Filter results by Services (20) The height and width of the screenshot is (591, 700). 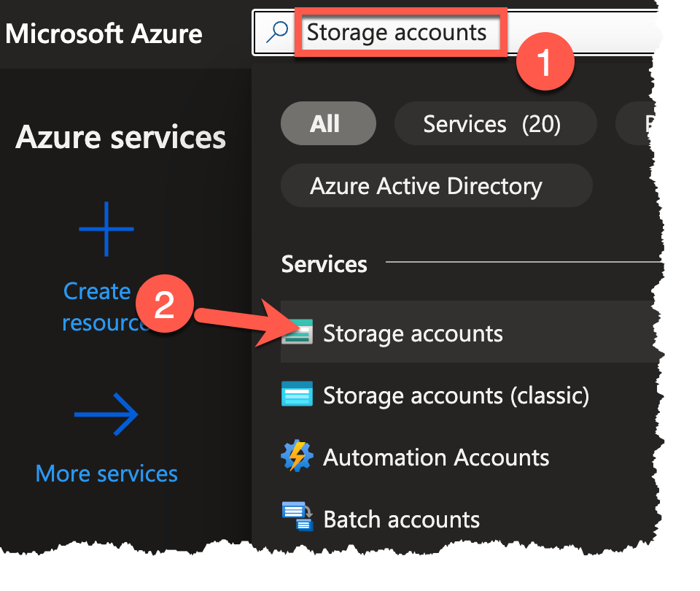[491, 124]
